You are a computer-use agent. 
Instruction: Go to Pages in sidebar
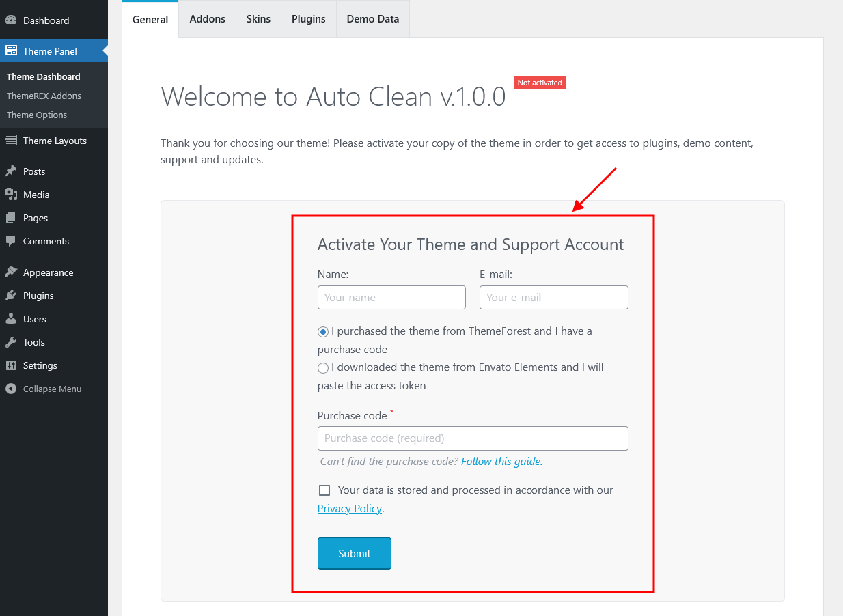pyautogui.click(x=54, y=218)
